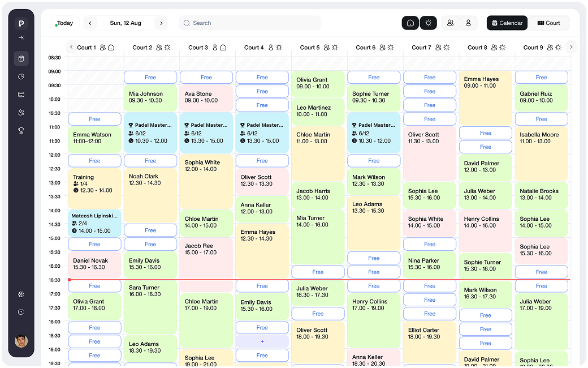Expand the sidebar with the arrow icon
588x368 pixels.
click(x=21, y=38)
